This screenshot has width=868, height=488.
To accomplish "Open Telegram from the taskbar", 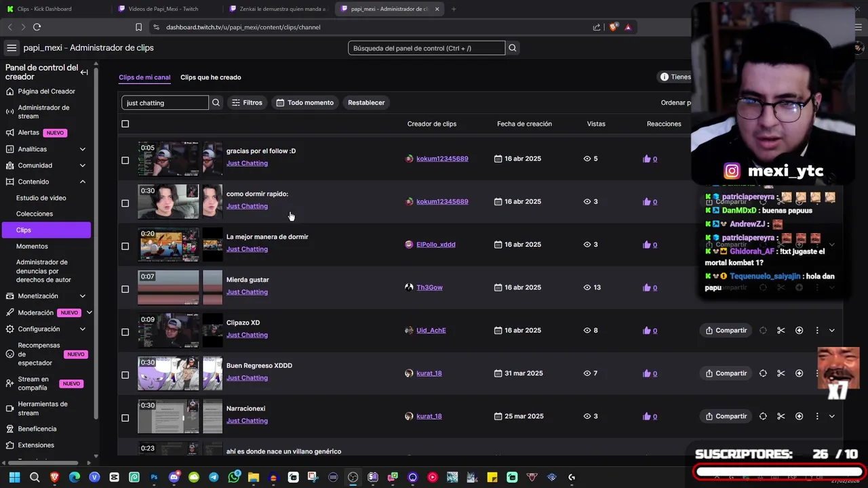I will tap(214, 477).
